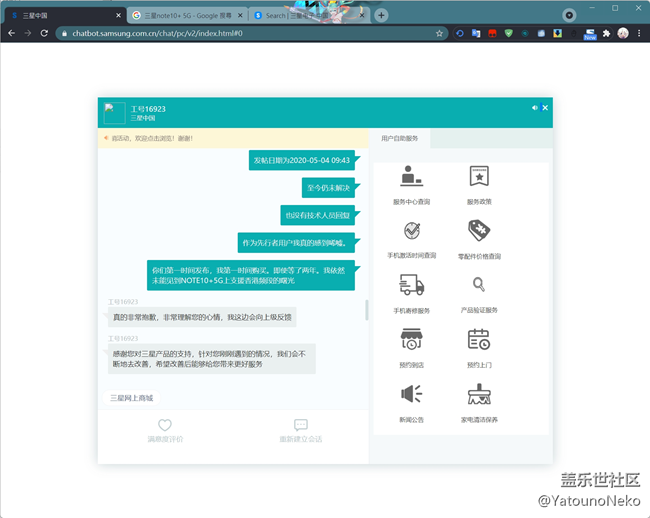Click the site lock icon

coord(64,33)
